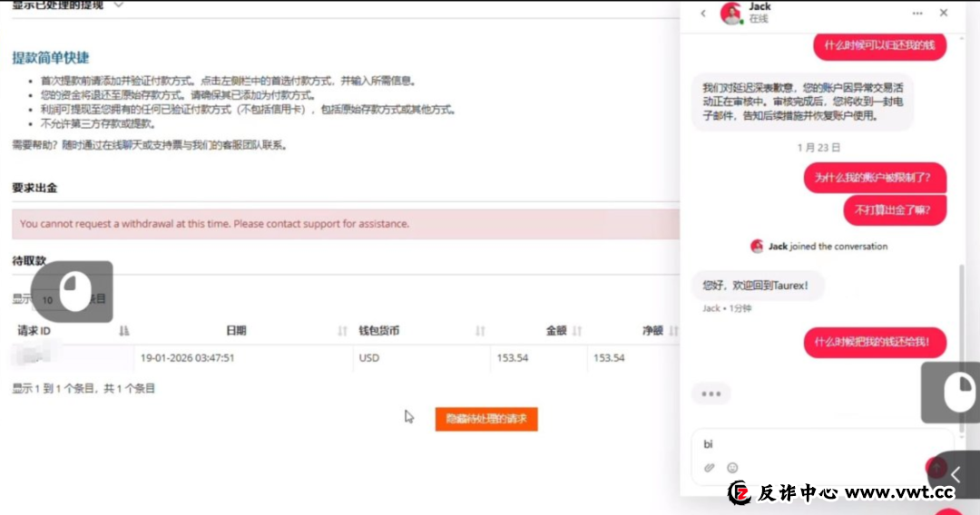980x515 pixels.
Task: Click the red send message button
Action: click(x=935, y=468)
